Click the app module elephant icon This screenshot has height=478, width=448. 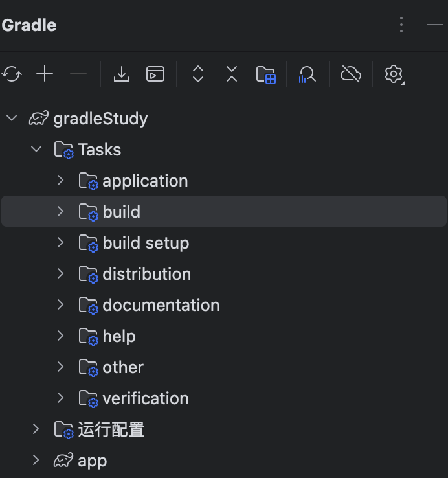tap(63, 460)
